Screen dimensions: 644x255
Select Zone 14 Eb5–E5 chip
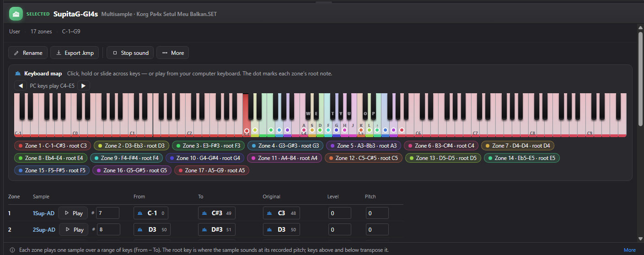[x=521, y=158]
